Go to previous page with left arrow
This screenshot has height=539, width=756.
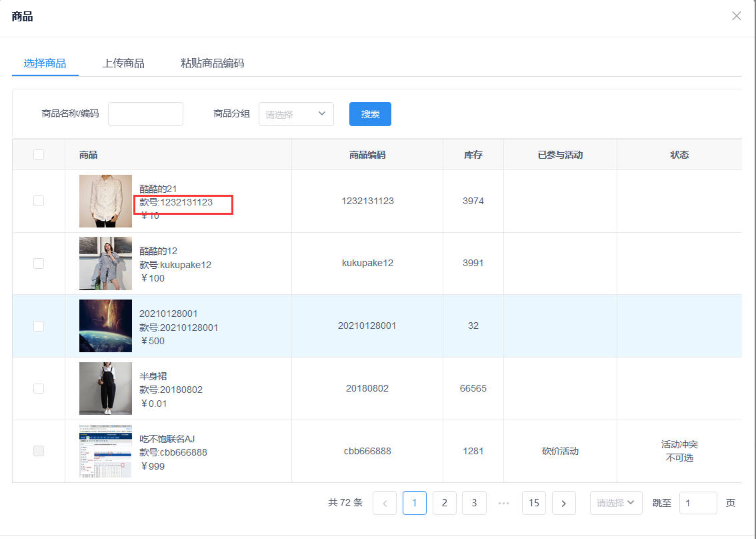pyautogui.click(x=385, y=503)
